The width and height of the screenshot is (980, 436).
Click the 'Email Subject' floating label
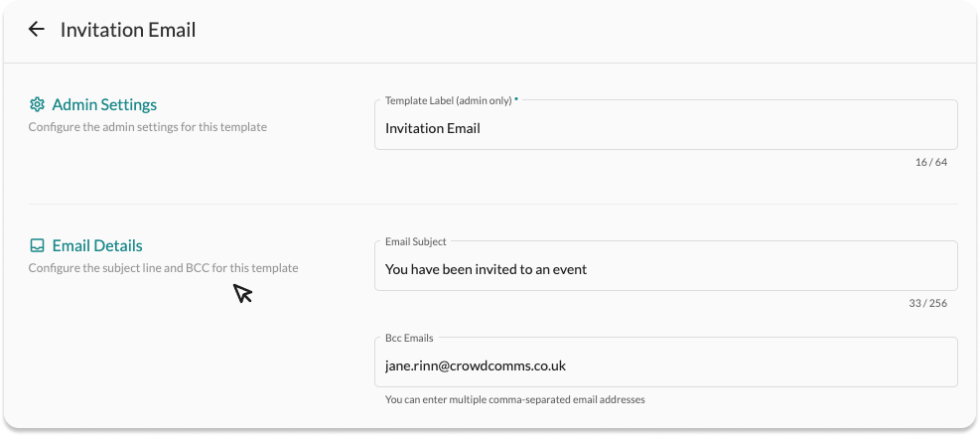[415, 241]
